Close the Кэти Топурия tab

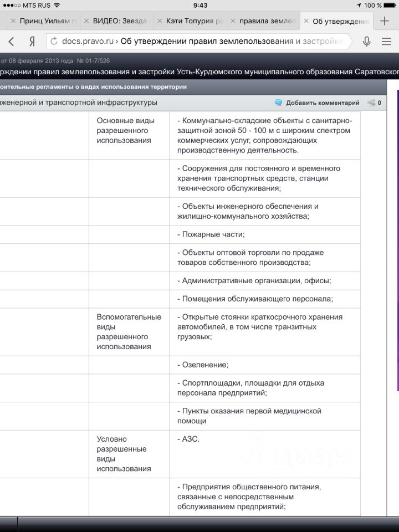(x=160, y=21)
